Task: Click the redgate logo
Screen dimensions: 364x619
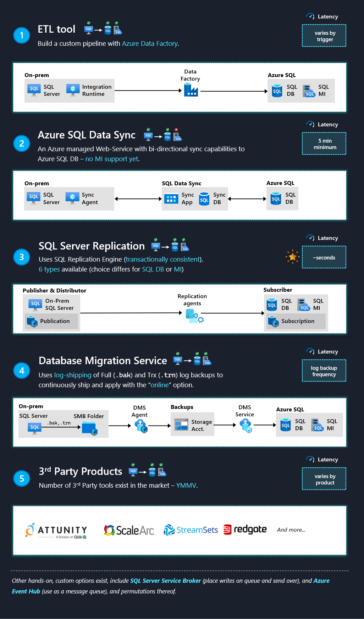Action: (245, 529)
